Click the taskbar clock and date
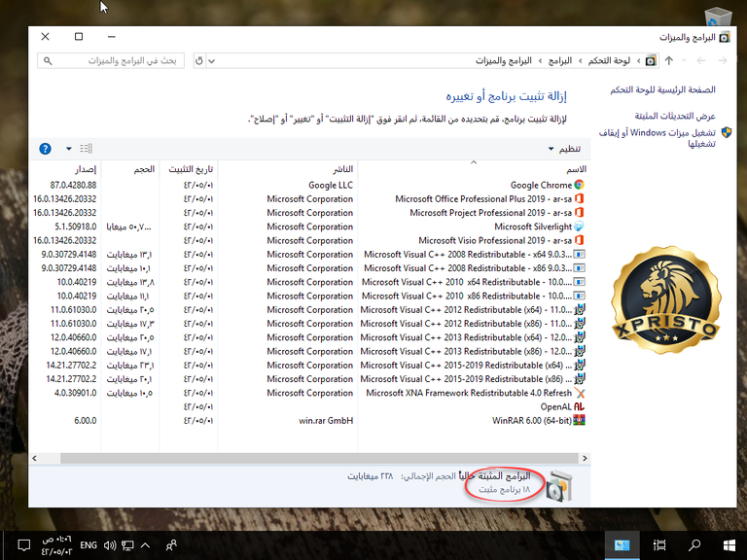 (56, 545)
